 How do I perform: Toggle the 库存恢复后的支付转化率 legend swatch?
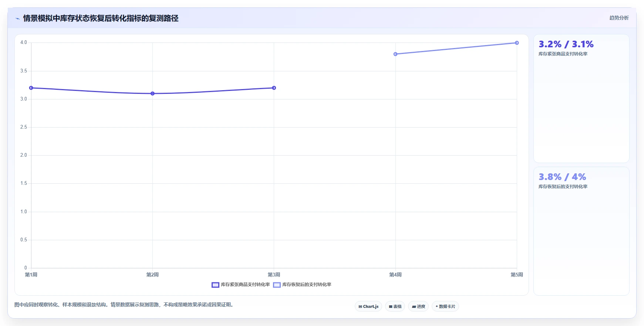pos(277,285)
